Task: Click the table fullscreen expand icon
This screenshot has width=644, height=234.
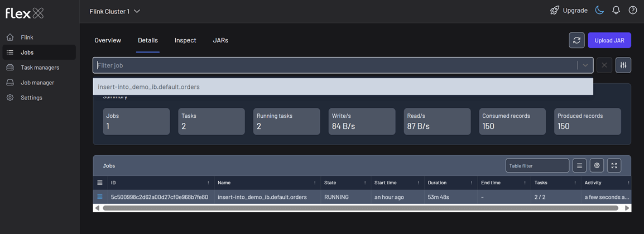Action: (614, 165)
